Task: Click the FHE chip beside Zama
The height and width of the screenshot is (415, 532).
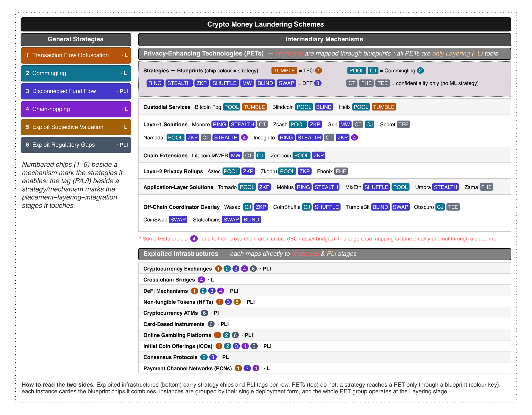Action: click(486, 187)
